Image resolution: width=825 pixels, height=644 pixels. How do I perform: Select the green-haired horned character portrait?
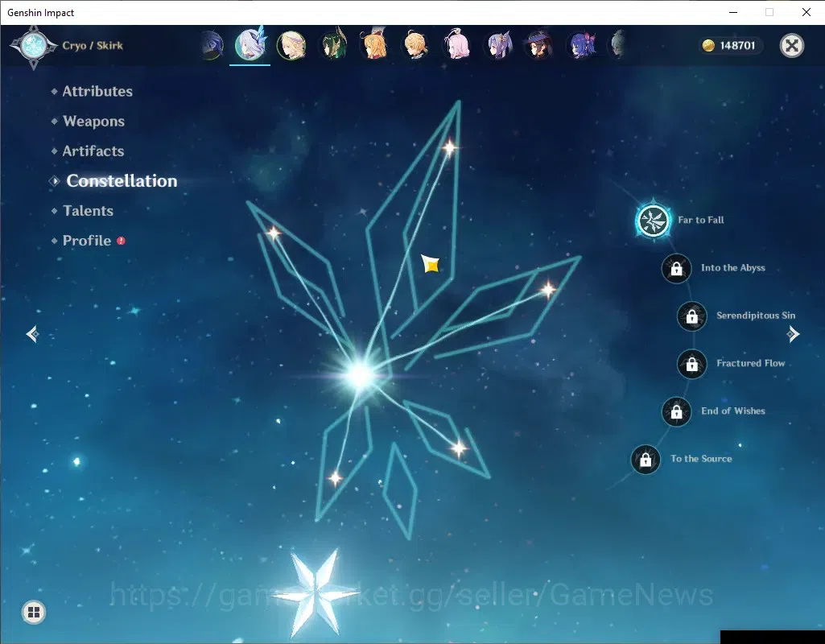[333, 45]
